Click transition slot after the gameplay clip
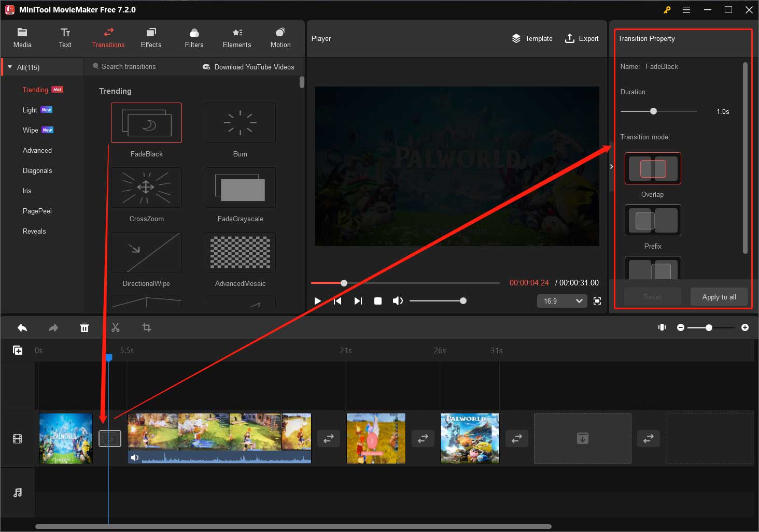The width and height of the screenshot is (759, 532). tap(329, 439)
